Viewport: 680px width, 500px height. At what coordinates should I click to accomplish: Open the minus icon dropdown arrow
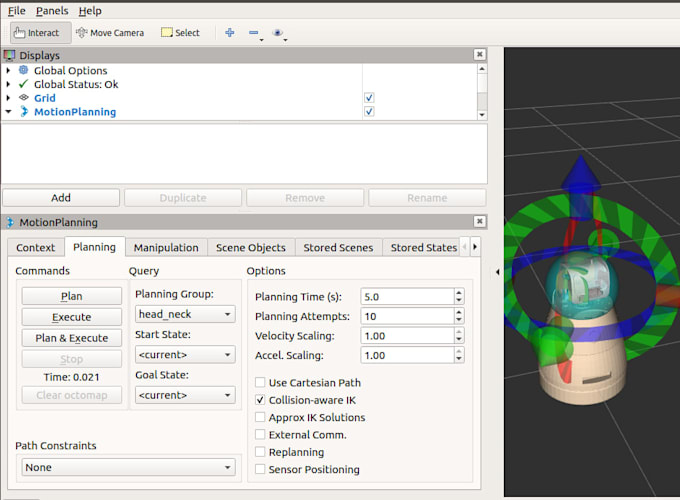(262, 40)
